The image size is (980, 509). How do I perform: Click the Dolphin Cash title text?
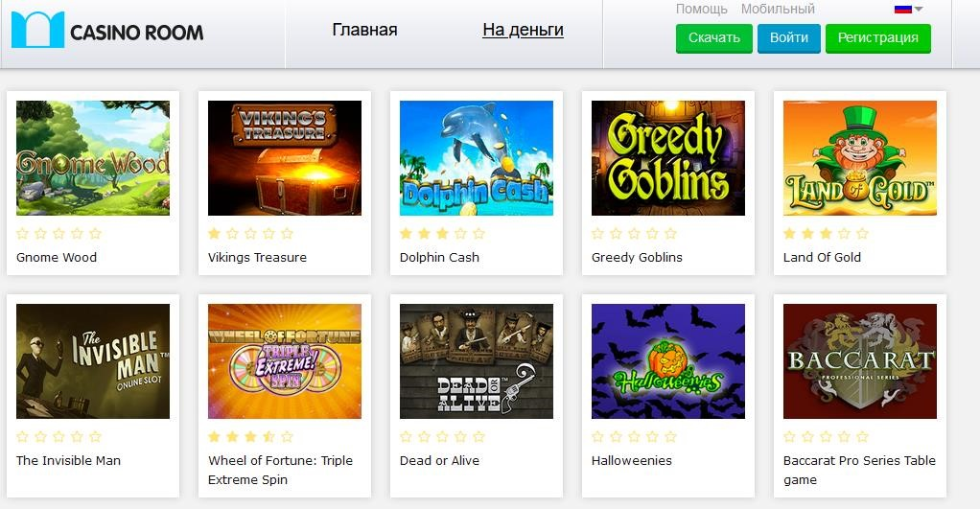coord(439,257)
